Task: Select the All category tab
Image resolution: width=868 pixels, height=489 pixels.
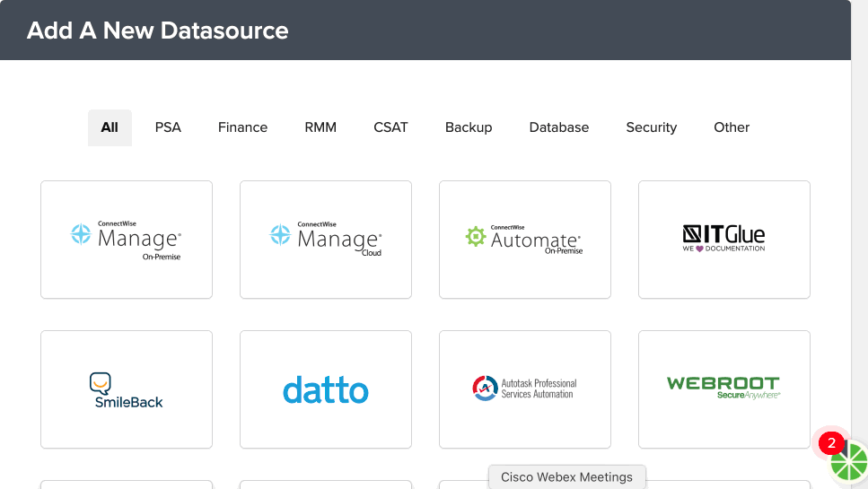Action: coord(110,127)
